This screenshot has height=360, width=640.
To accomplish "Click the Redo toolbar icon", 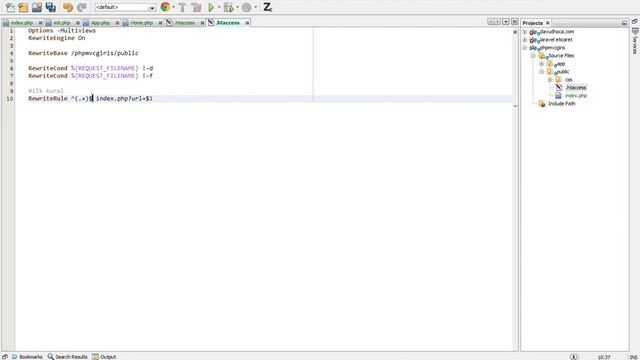I will (82, 7).
